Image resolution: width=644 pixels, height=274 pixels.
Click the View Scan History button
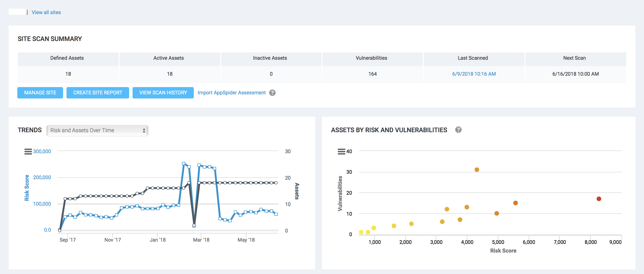pos(163,93)
